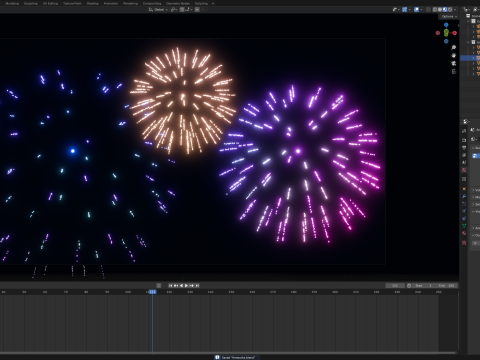Click the zoom viewport magnifier icon
The height and width of the screenshot is (360, 480).
point(454,48)
